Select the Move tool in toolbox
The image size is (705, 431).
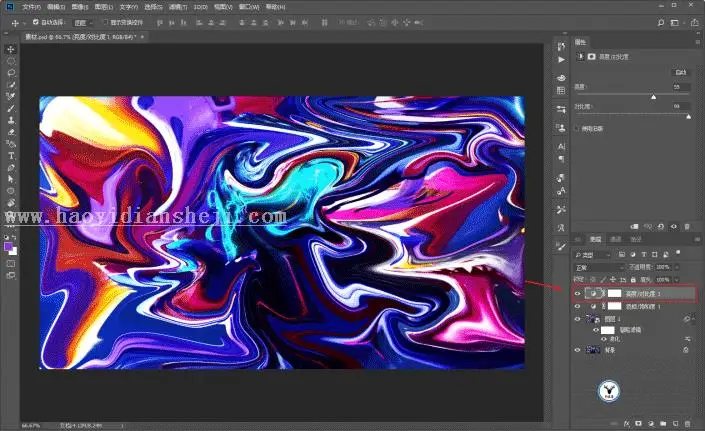click(11, 49)
